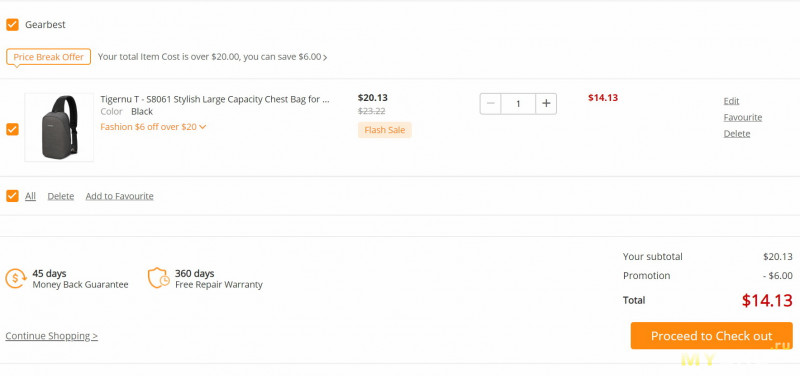
Task: Click the Money Back Guarantee dollar icon
Action: [x=15, y=279]
